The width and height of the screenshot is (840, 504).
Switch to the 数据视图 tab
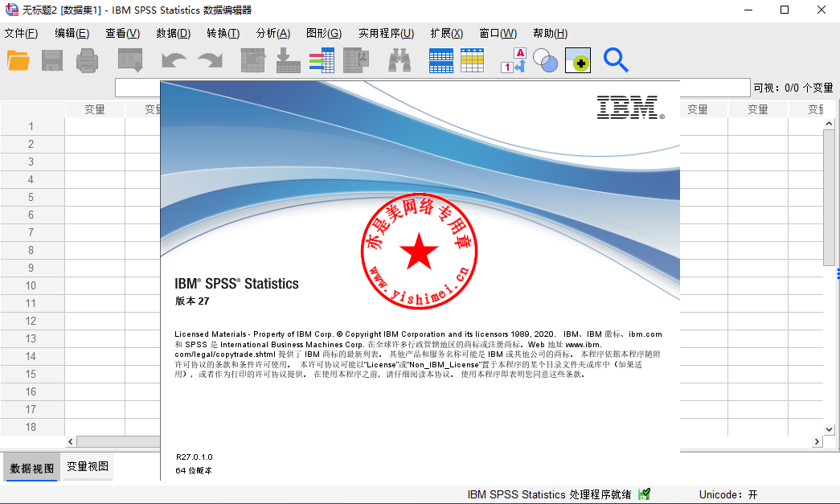[x=31, y=468]
